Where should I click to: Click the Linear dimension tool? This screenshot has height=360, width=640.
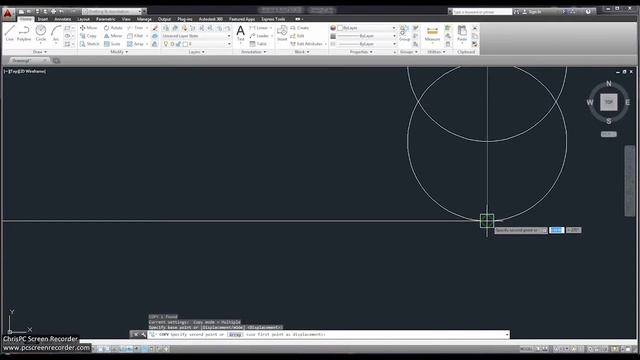click(259, 28)
